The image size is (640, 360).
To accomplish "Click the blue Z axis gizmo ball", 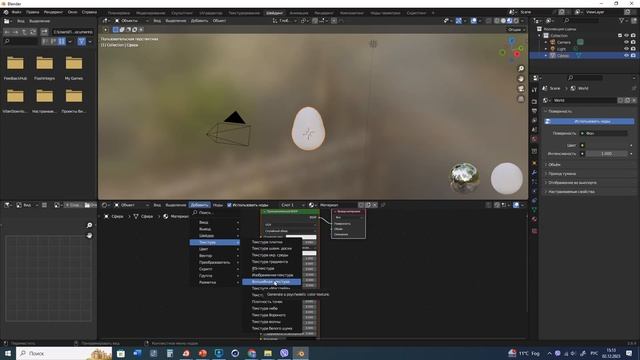I will [x=512, y=41].
